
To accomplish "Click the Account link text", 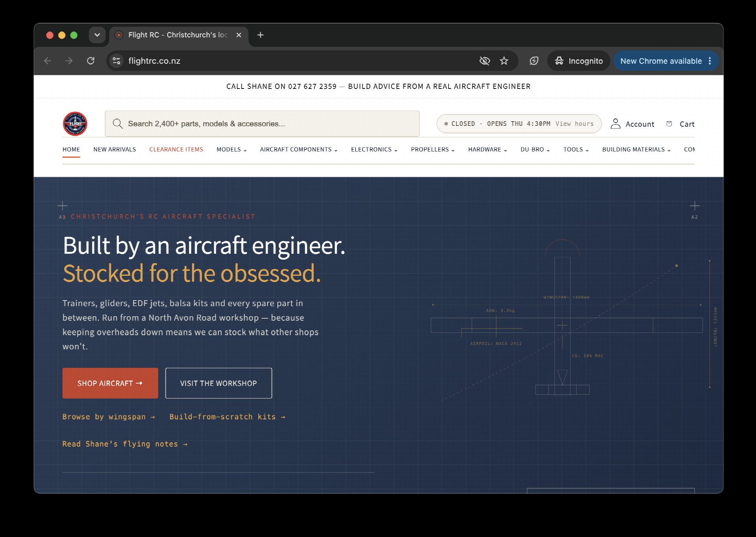I will point(640,124).
